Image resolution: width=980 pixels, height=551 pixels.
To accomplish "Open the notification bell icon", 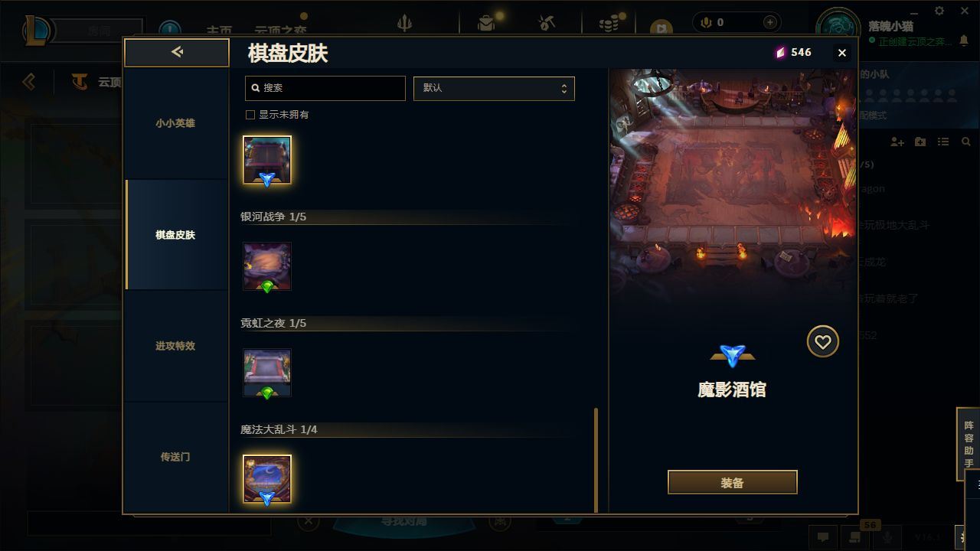I will click(x=963, y=41).
